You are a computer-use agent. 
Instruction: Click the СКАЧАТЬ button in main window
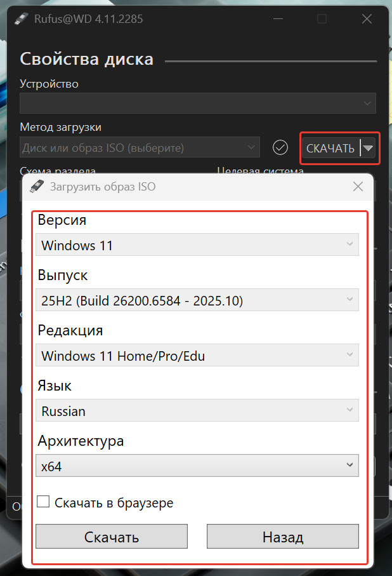coord(330,148)
